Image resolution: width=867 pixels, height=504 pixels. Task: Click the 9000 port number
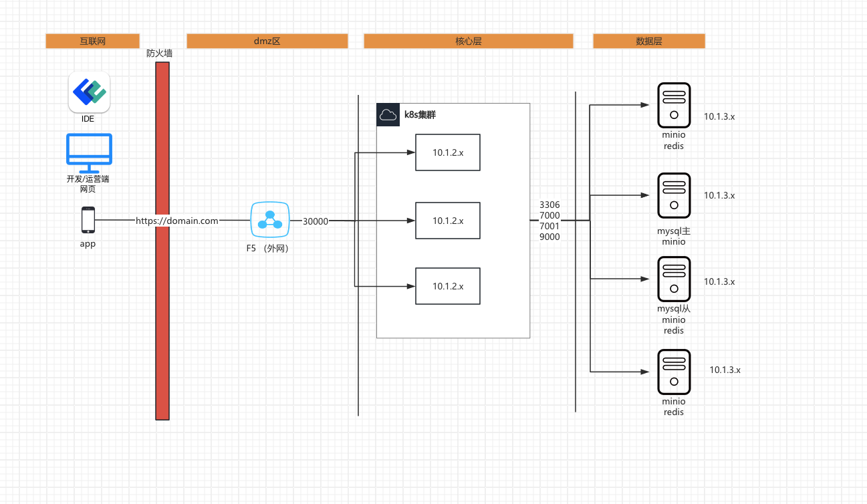pos(549,237)
